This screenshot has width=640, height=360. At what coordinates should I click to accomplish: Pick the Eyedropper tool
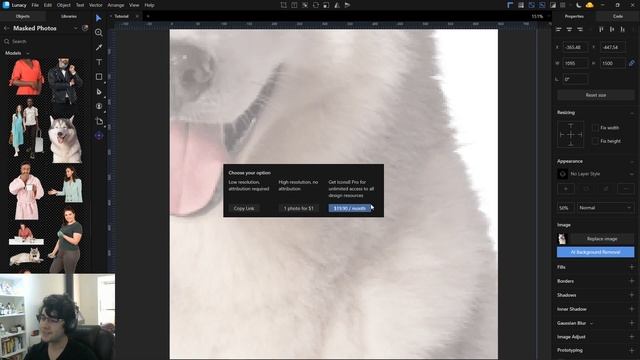98,47
